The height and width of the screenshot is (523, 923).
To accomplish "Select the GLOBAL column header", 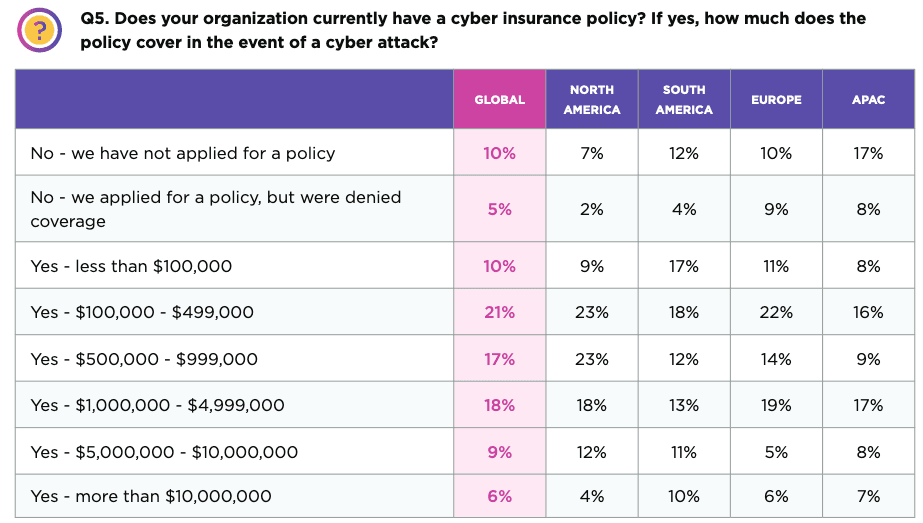I will click(x=499, y=99).
